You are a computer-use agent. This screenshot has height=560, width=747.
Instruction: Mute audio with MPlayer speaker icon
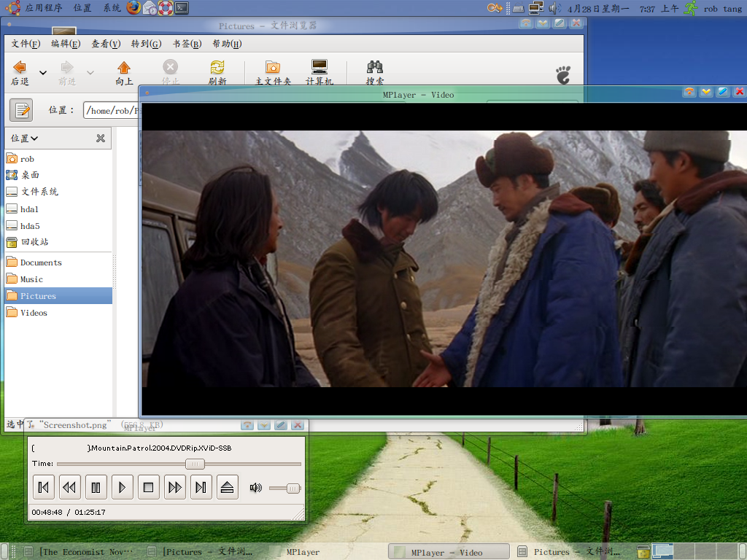pyautogui.click(x=256, y=488)
